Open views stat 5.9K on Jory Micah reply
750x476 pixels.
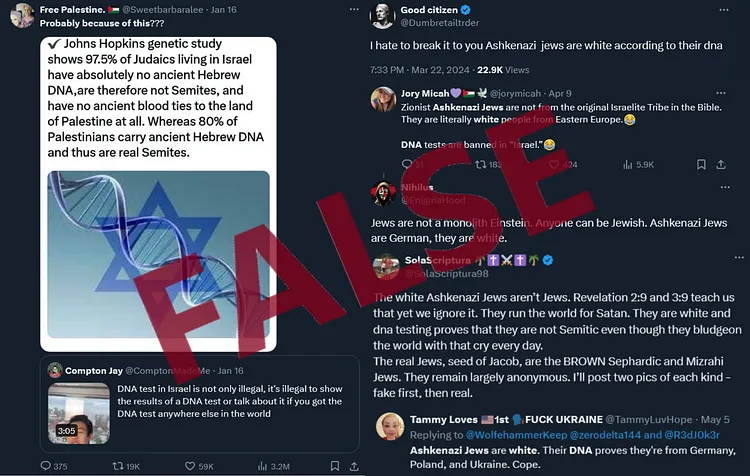point(639,165)
